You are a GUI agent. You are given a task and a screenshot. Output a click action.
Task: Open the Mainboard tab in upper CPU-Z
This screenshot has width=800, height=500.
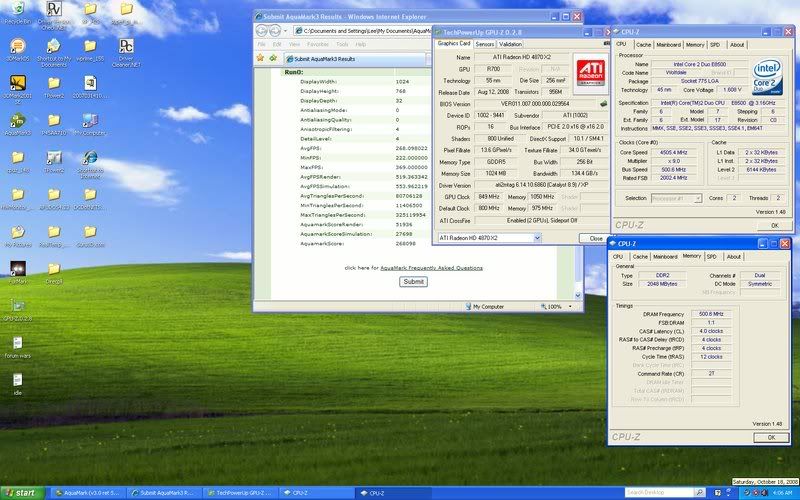click(668, 45)
